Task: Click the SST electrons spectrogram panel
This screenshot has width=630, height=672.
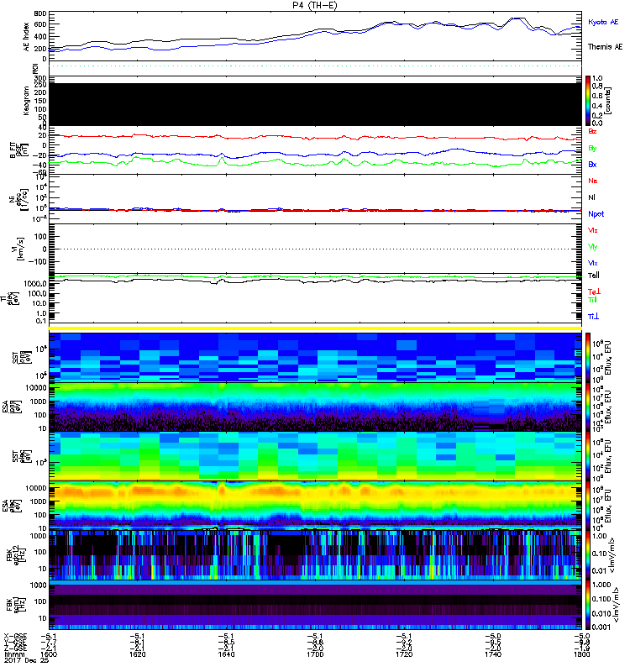Action: tap(315, 456)
